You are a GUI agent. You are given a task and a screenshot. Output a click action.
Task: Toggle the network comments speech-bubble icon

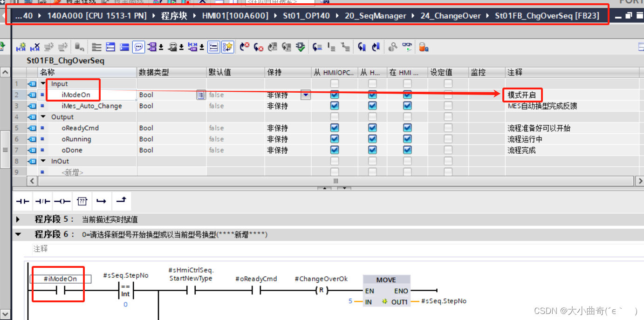click(x=138, y=47)
